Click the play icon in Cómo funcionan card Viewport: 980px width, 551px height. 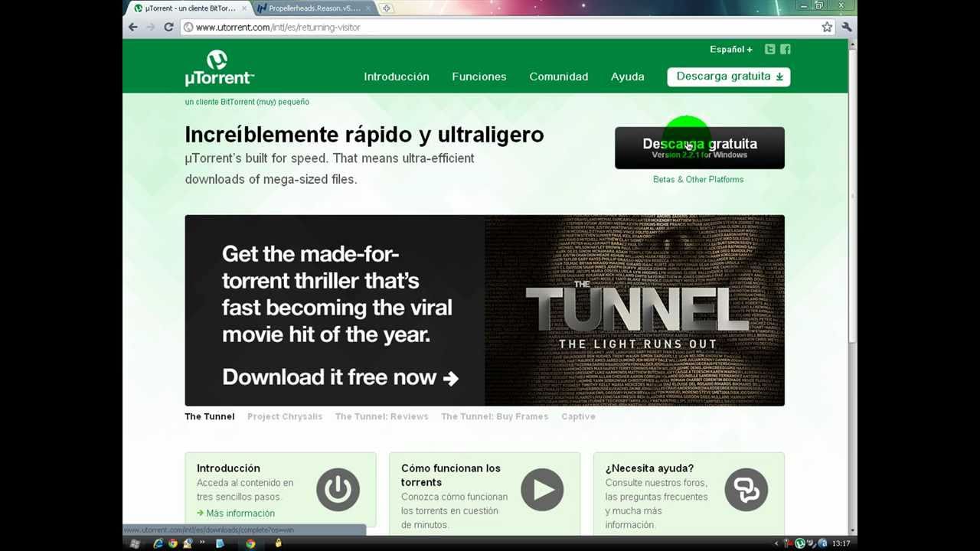pyautogui.click(x=542, y=490)
